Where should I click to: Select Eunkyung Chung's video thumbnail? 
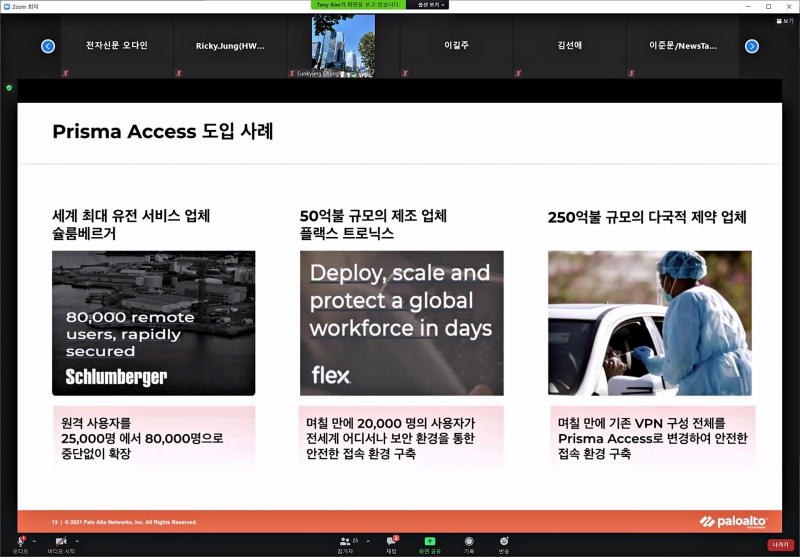[x=343, y=46]
